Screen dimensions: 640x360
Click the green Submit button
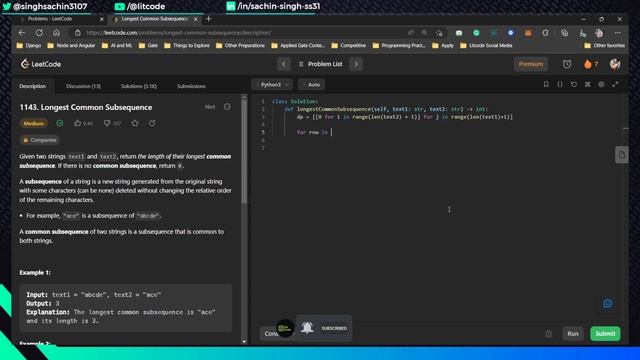coord(605,333)
